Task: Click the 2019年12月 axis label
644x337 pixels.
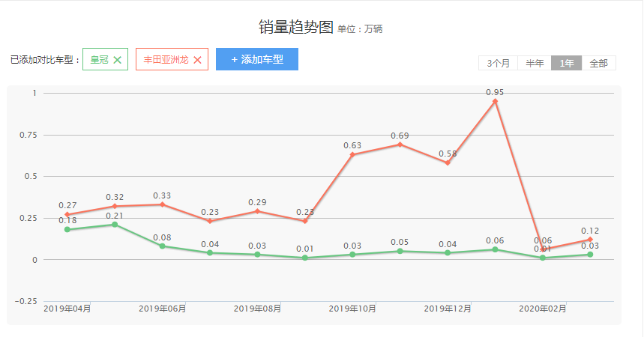Action: (448, 309)
